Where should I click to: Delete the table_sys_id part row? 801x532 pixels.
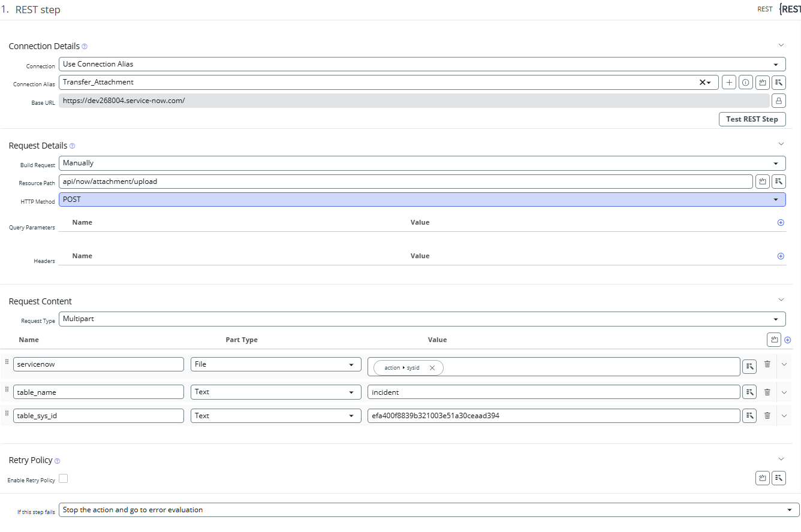coord(767,416)
